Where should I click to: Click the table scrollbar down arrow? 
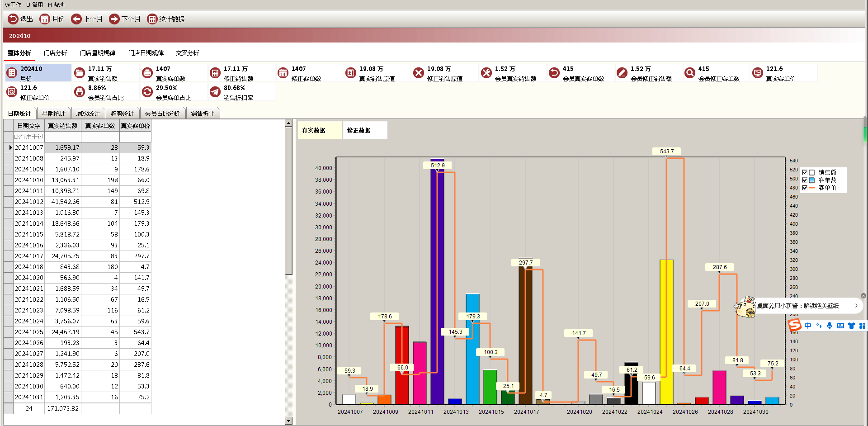point(289,421)
